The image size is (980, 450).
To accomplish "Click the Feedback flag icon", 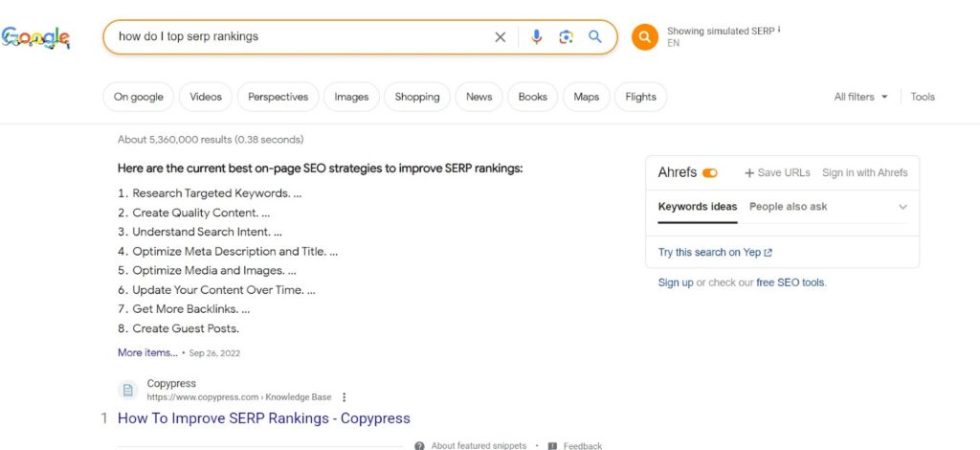I will [552, 445].
